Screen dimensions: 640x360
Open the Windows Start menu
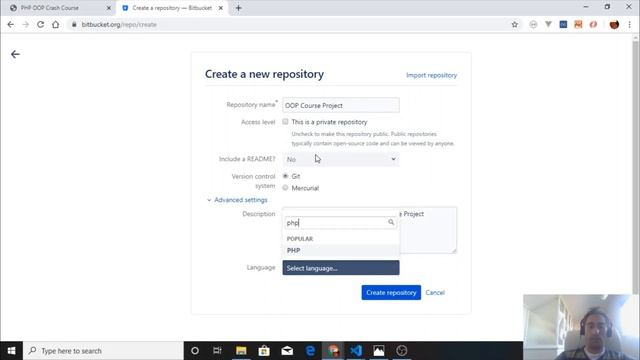[11, 351]
